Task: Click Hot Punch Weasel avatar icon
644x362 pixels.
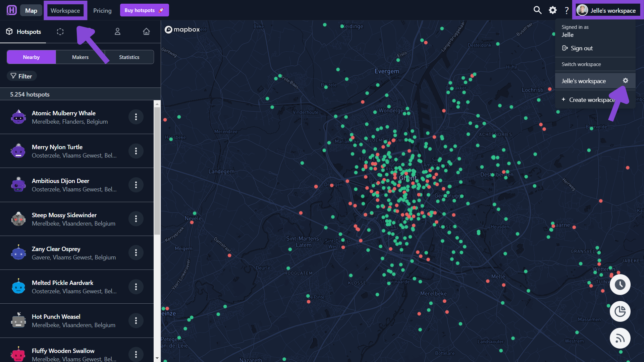Action: click(x=18, y=320)
